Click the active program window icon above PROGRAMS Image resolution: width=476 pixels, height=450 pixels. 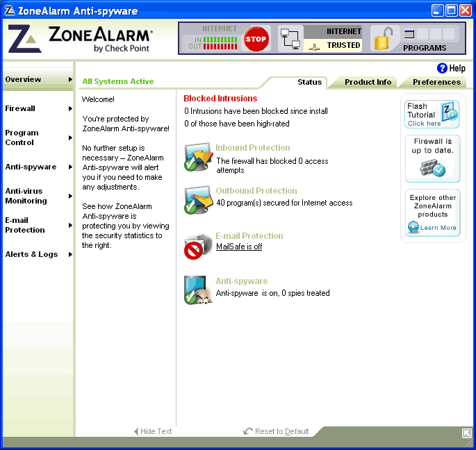[x=409, y=34]
